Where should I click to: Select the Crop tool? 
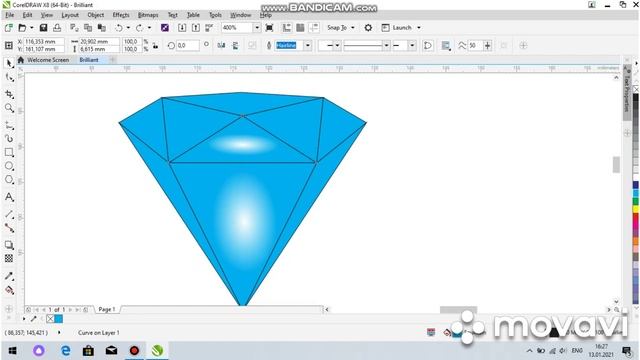9,94
